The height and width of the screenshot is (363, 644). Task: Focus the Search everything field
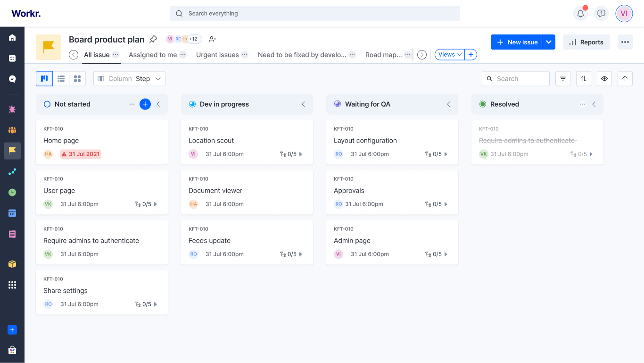point(315,14)
